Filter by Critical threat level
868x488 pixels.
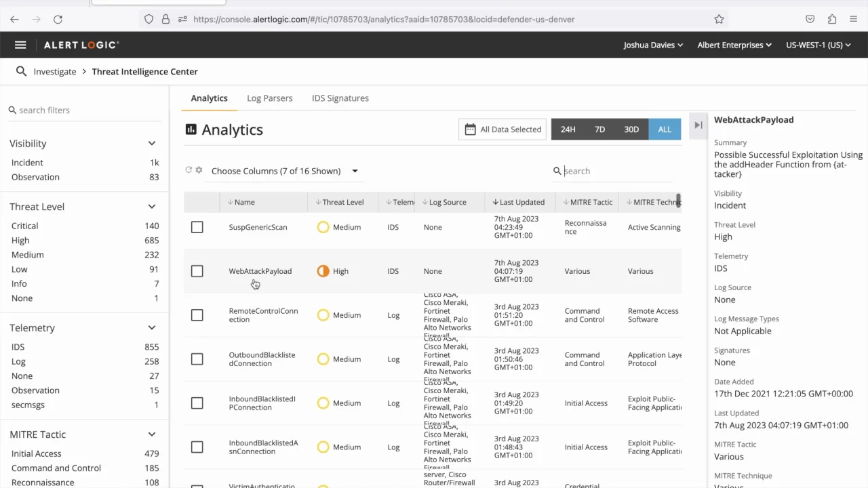25,226
